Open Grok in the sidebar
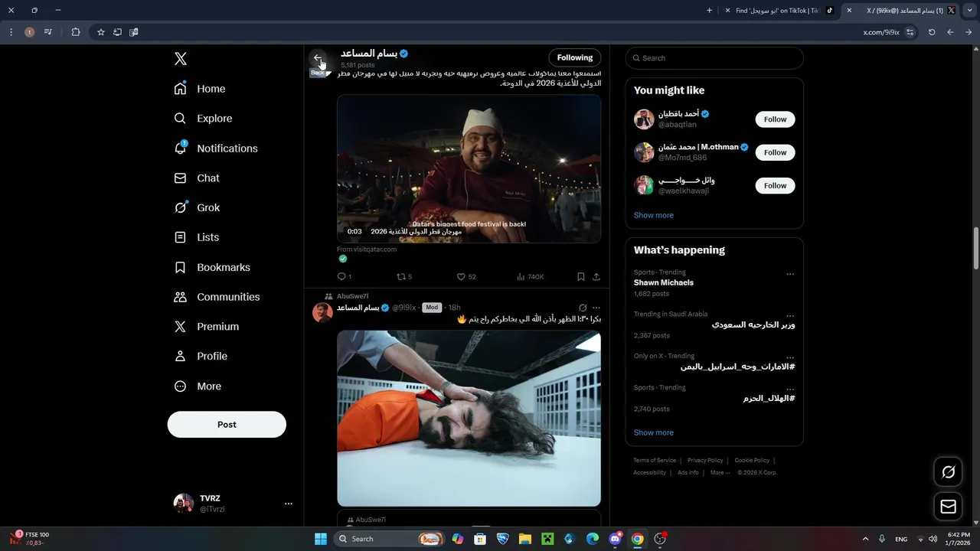Screen dimensions: 980x551 coord(197,207)
